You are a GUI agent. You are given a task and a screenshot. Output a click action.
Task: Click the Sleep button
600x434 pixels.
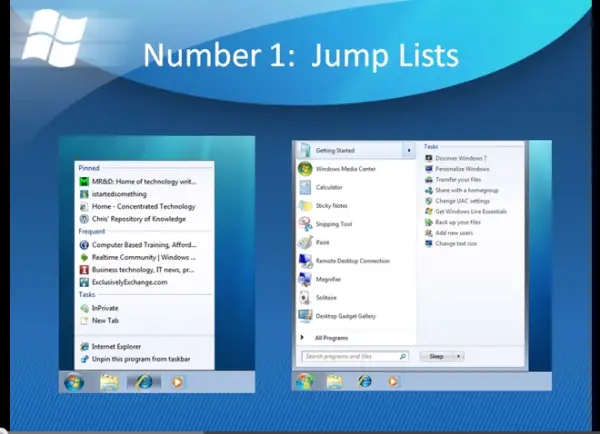click(x=436, y=356)
